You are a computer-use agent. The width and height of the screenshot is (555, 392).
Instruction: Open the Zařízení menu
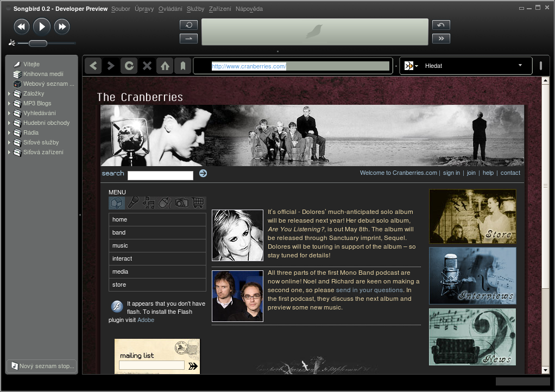click(220, 9)
